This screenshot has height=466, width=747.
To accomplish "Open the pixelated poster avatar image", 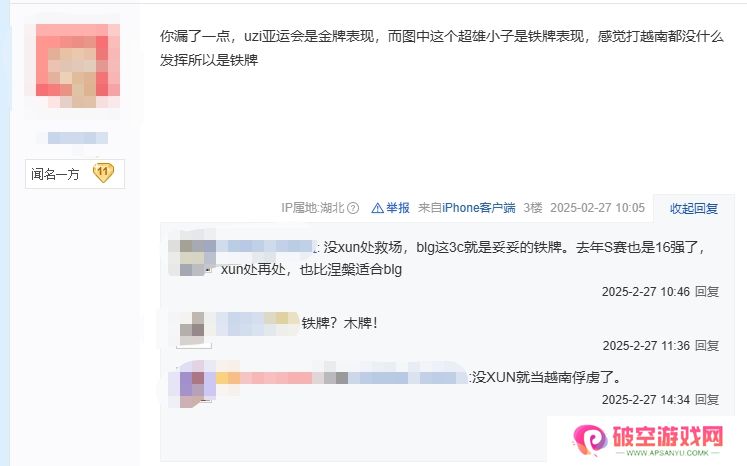I will pos(78,66).
